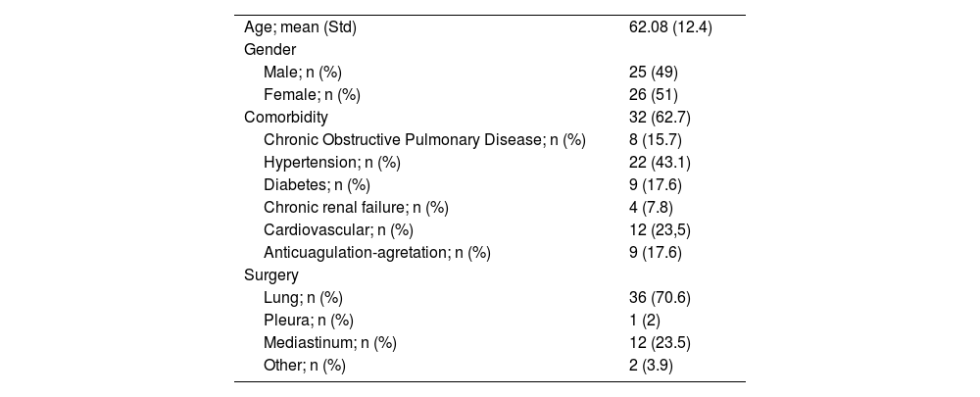The height and width of the screenshot is (397, 980).
Task: Click the Chronic renal failure value 4 (7.8)
Action: (651, 208)
